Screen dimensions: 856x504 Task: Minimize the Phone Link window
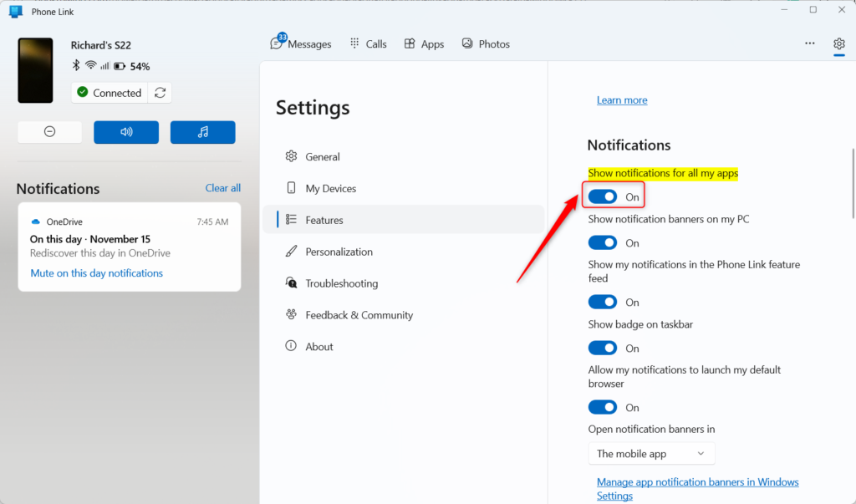pyautogui.click(x=784, y=10)
